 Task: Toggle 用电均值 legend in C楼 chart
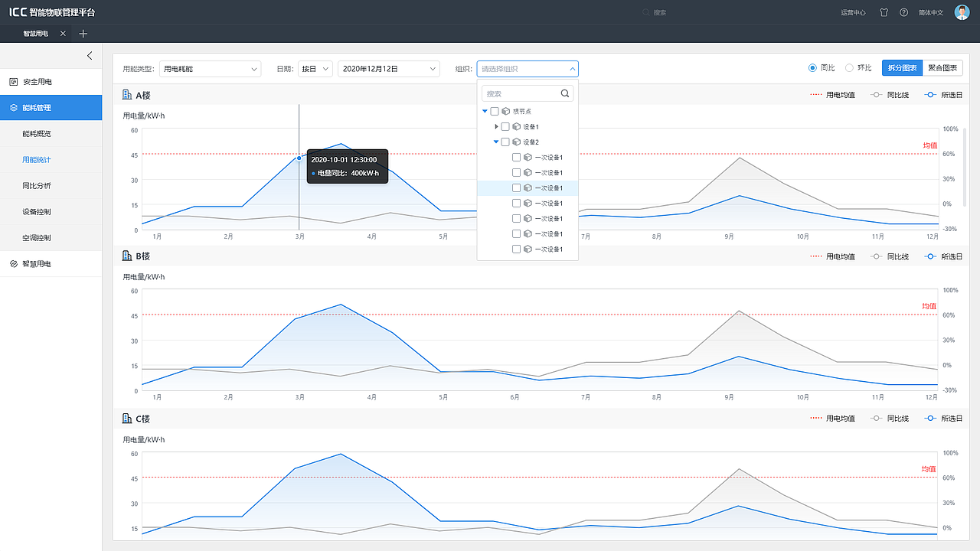[833, 419]
